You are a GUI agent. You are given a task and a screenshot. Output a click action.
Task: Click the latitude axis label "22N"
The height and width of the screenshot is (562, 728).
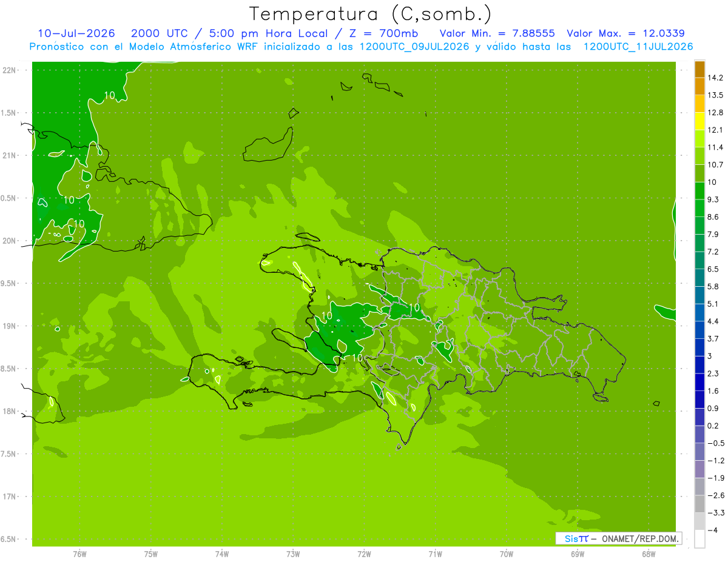pos(9,70)
